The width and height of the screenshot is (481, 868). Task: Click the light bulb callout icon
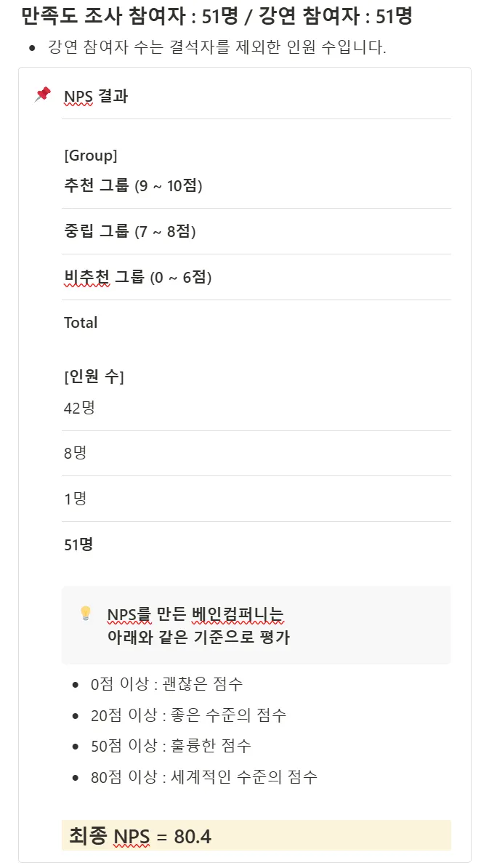coord(85,614)
